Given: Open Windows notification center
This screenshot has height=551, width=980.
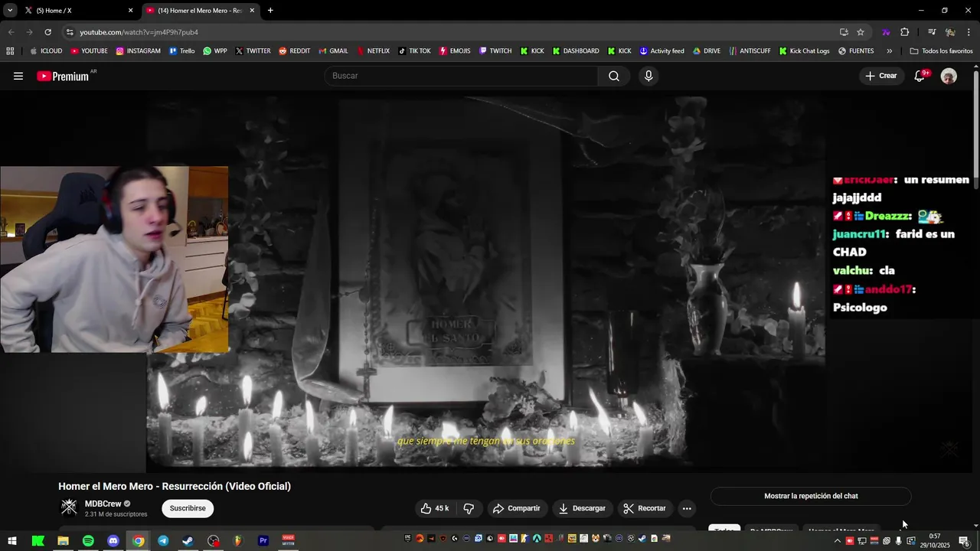Looking at the screenshot, I should (x=964, y=540).
